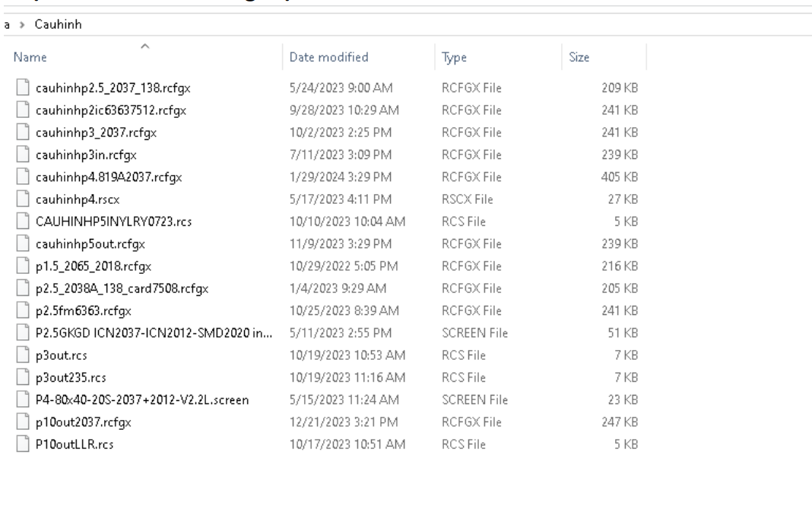812x512 pixels.
Task: Sort files by the Type column
Action: coord(453,57)
